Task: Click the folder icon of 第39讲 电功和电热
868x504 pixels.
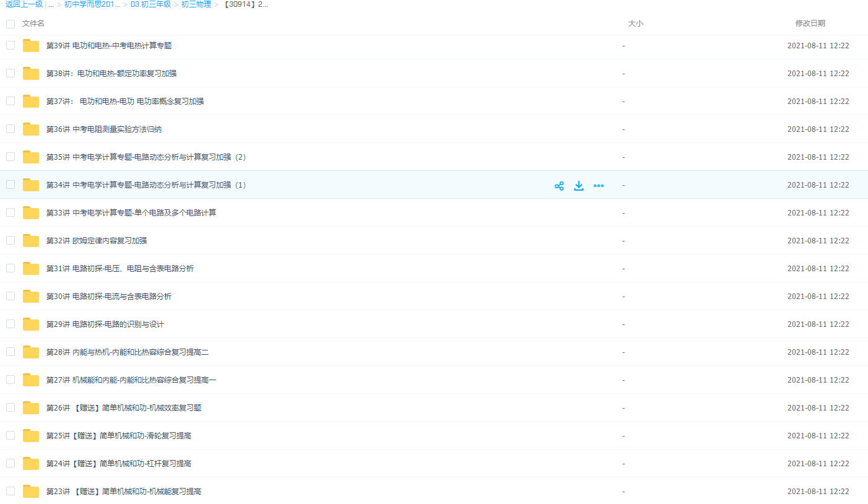Action: click(31, 46)
